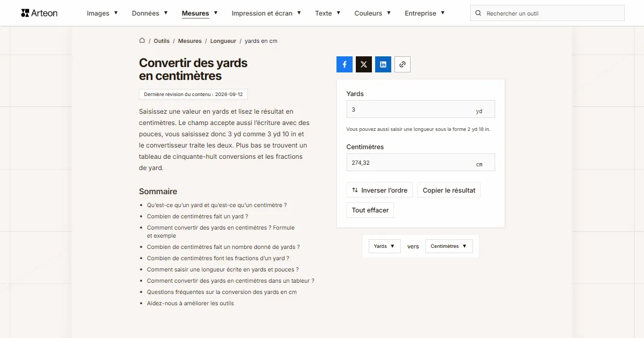Focus the Centimètres result field
The width and height of the screenshot is (644, 338).
[x=421, y=163]
